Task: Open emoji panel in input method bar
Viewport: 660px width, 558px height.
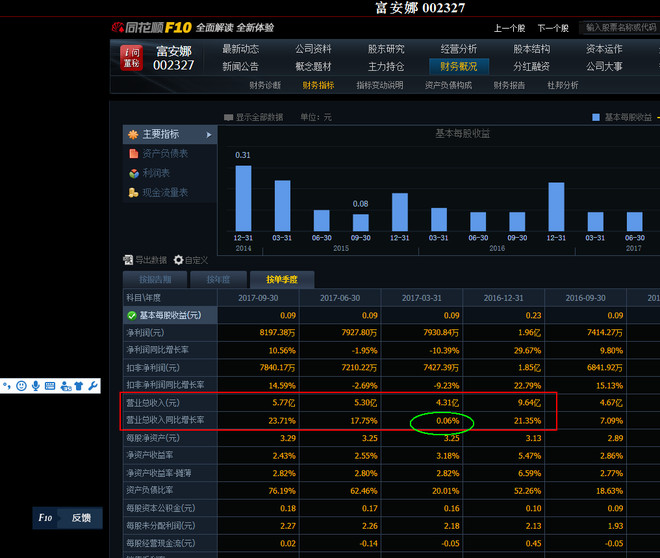Action: 21,385
